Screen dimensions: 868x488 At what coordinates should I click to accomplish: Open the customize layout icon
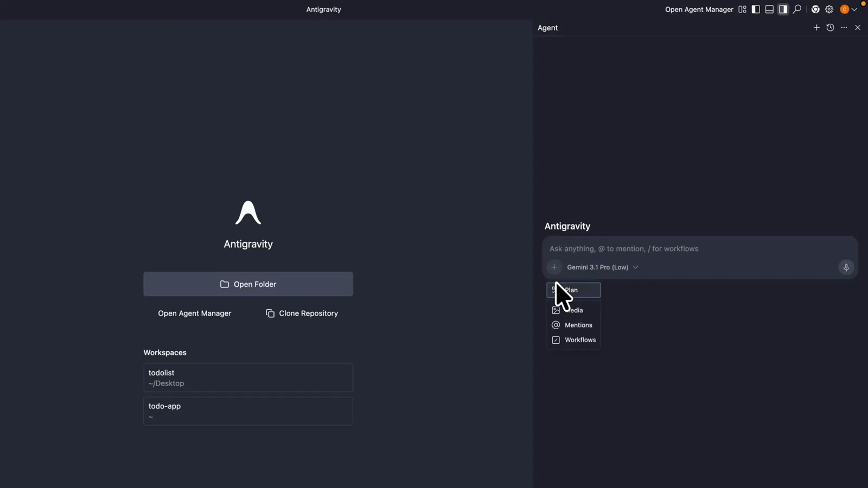(742, 9)
